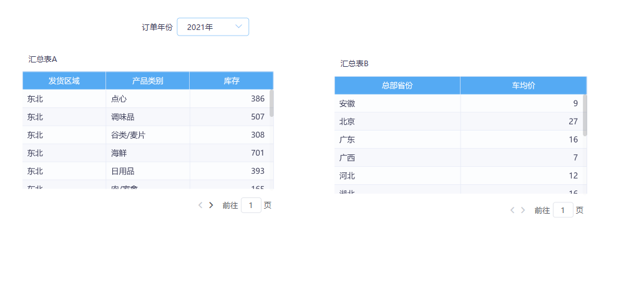Click the 库存 value 393

(258, 171)
